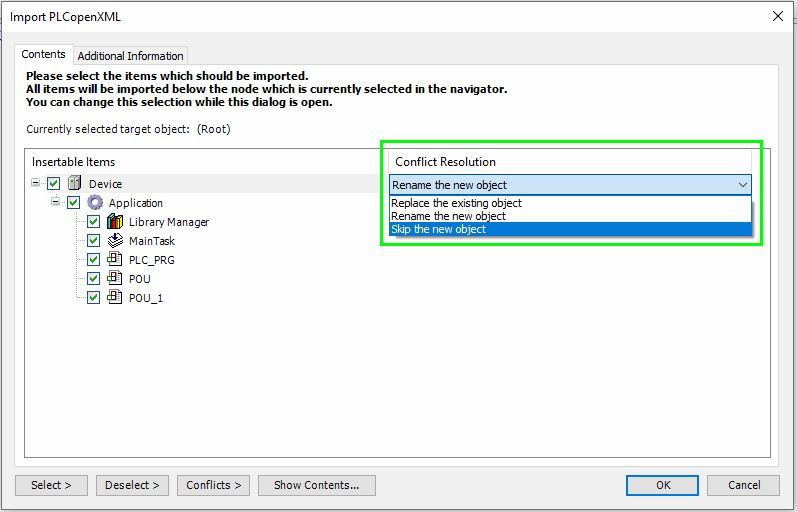Select the PLC_PRG label
The height and width of the screenshot is (512, 797).
point(151,260)
